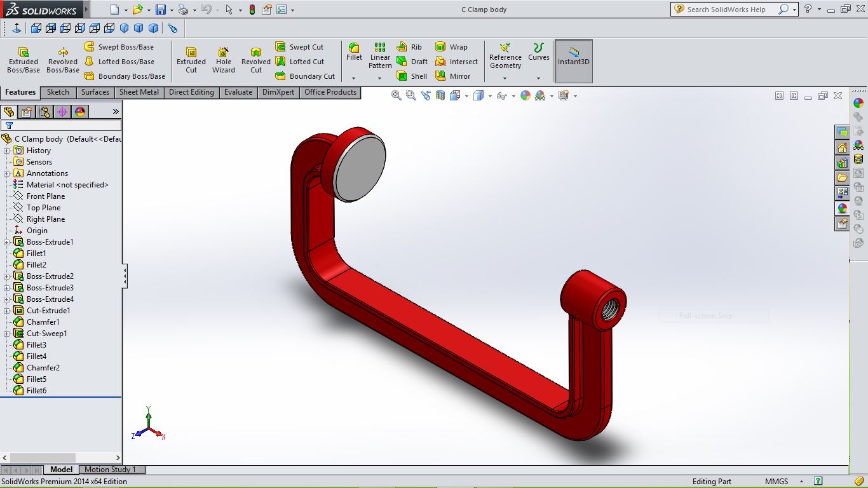The image size is (868, 488).
Task: Switch to the Sketch tab
Action: point(58,92)
